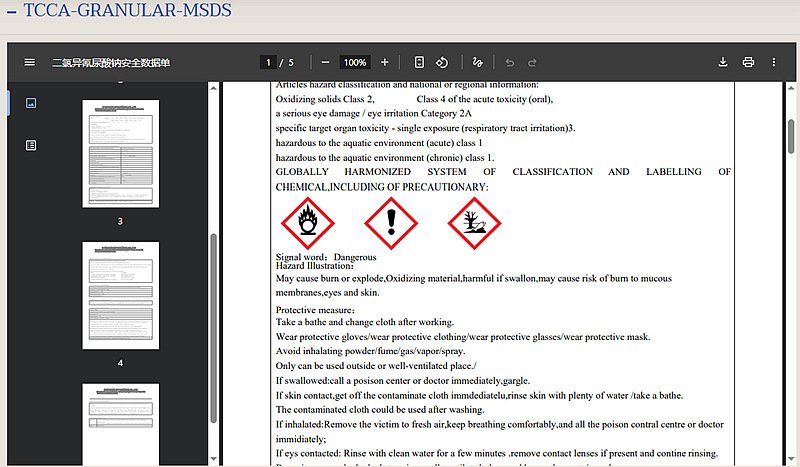This screenshot has width=800, height=467.
Task: Switch to document outline view in sidebar
Action: click(31, 145)
